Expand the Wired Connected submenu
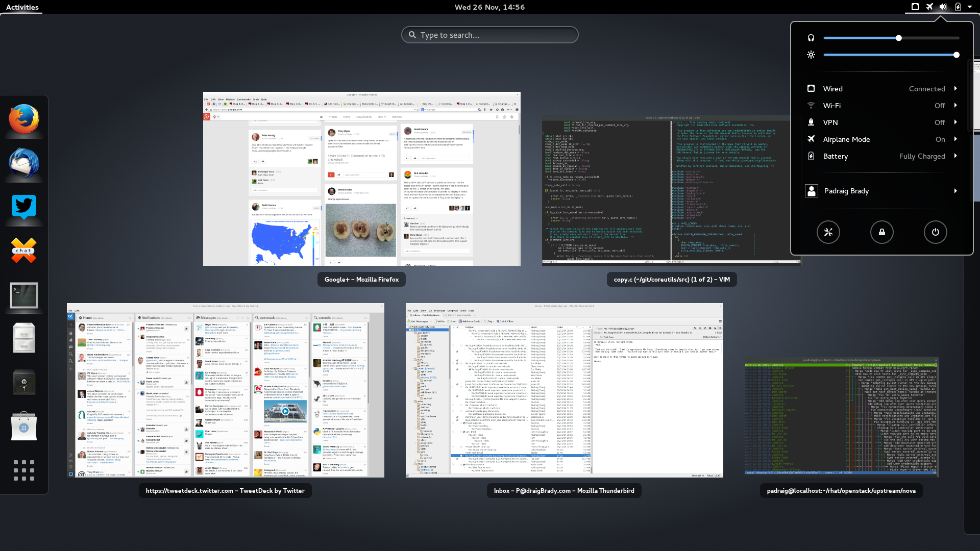The height and width of the screenshot is (551, 980). click(x=955, y=89)
